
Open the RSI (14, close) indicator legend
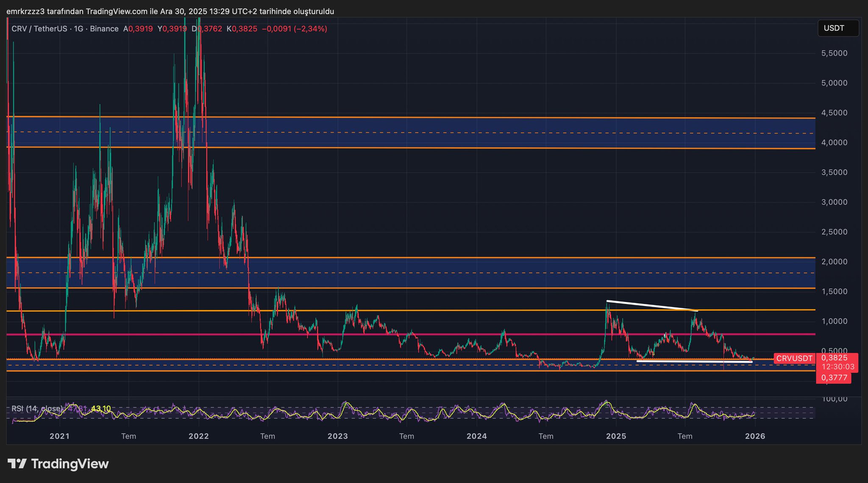pos(37,408)
